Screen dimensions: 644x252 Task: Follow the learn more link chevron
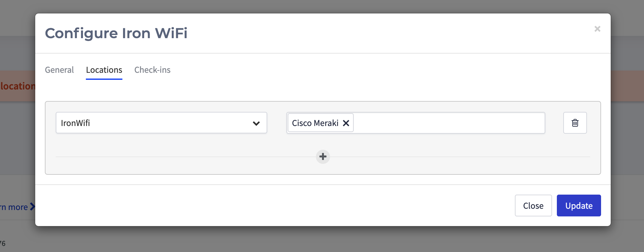(x=32, y=207)
